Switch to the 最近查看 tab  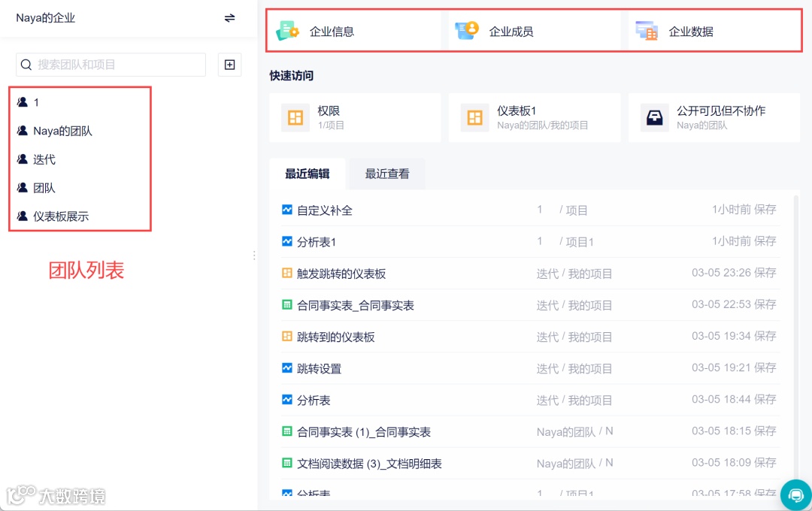click(x=386, y=173)
